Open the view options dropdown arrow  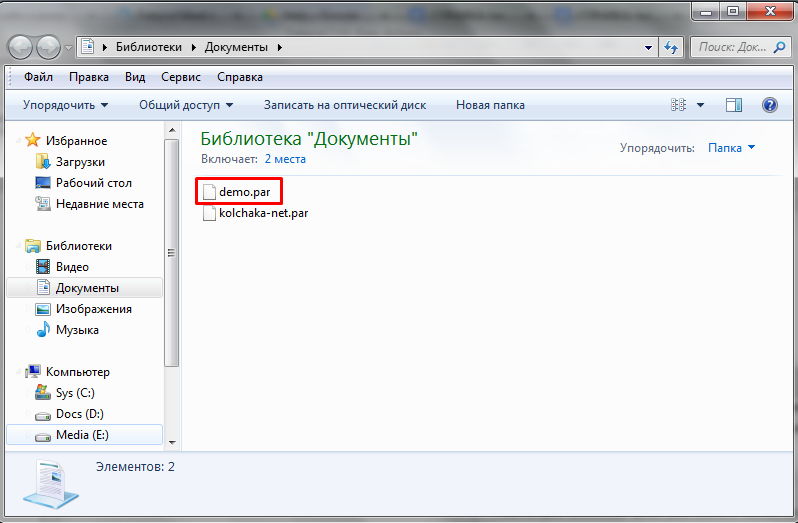pos(700,105)
